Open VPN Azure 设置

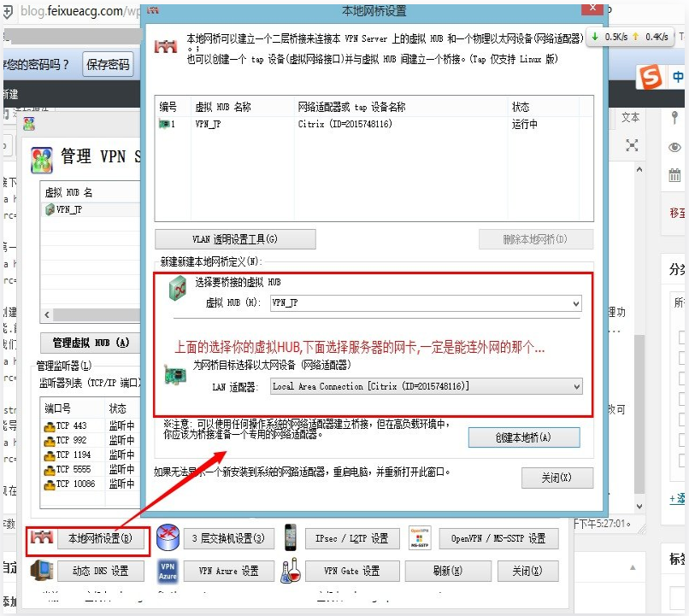pyautogui.click(x=229, y=571)
